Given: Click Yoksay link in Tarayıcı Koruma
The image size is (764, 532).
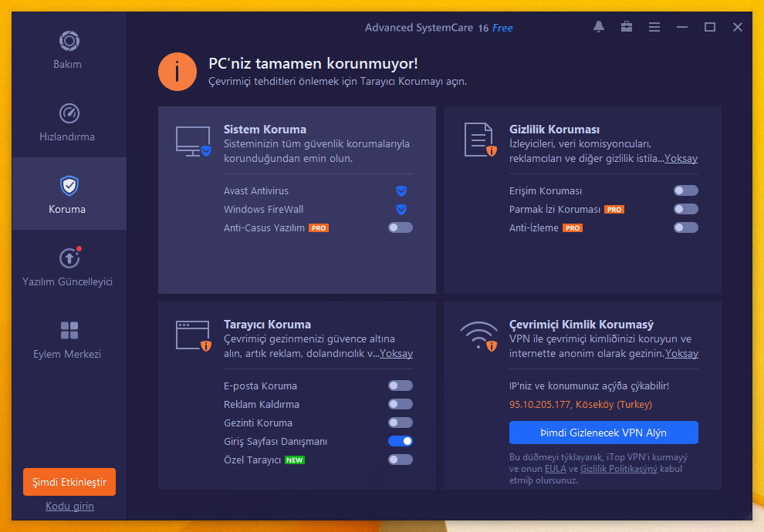Looking at the screenshot, I should click(x=396, y=353).
